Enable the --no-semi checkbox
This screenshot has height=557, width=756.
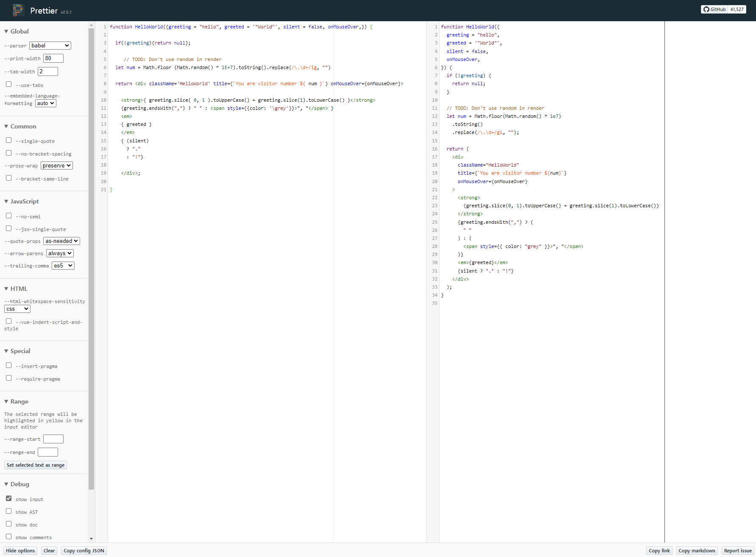coord(8,216)
